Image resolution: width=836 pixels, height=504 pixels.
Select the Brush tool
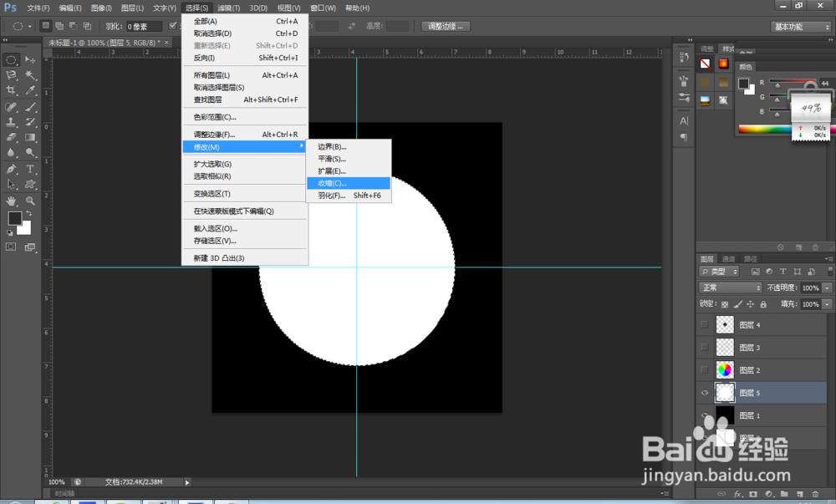(30, 106)
